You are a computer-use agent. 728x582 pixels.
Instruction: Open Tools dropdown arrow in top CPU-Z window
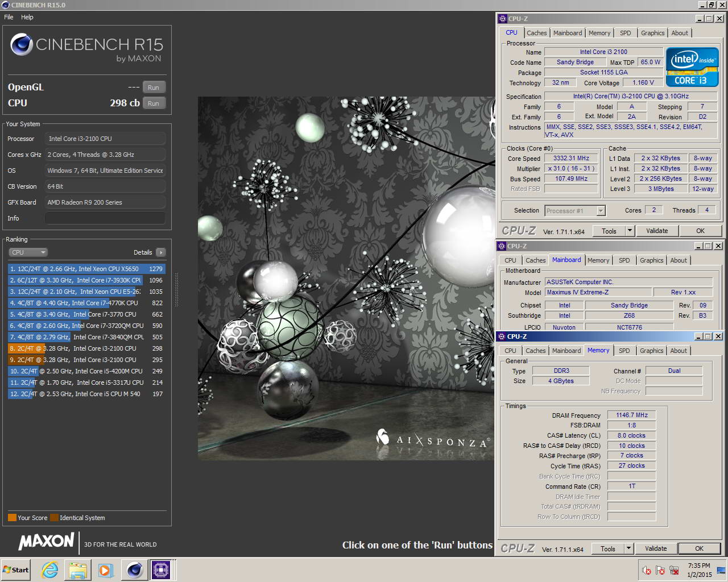point(630,231)
